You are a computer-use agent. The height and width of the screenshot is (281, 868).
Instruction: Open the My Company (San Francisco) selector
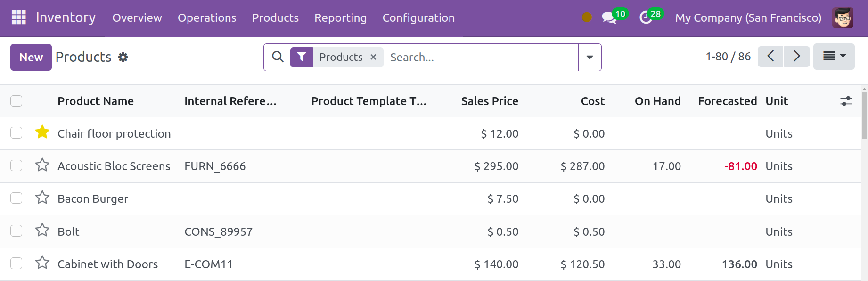coord(748,18)
